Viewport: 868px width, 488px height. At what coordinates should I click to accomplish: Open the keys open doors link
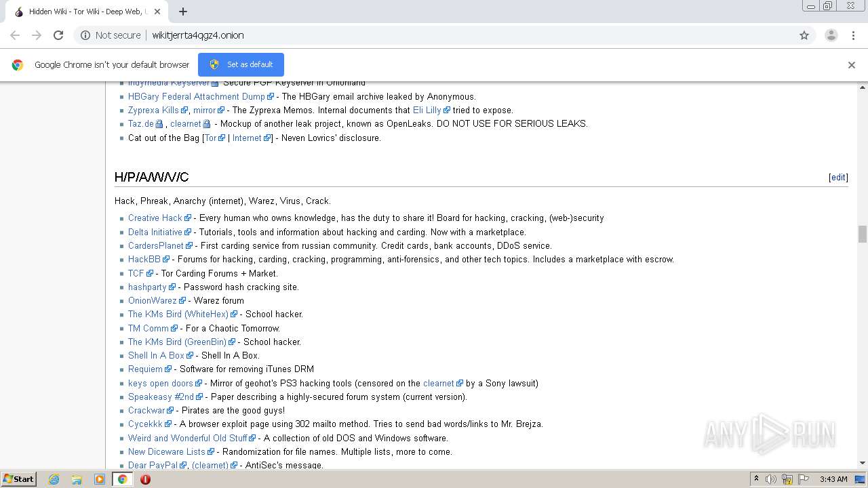point(161,383)
